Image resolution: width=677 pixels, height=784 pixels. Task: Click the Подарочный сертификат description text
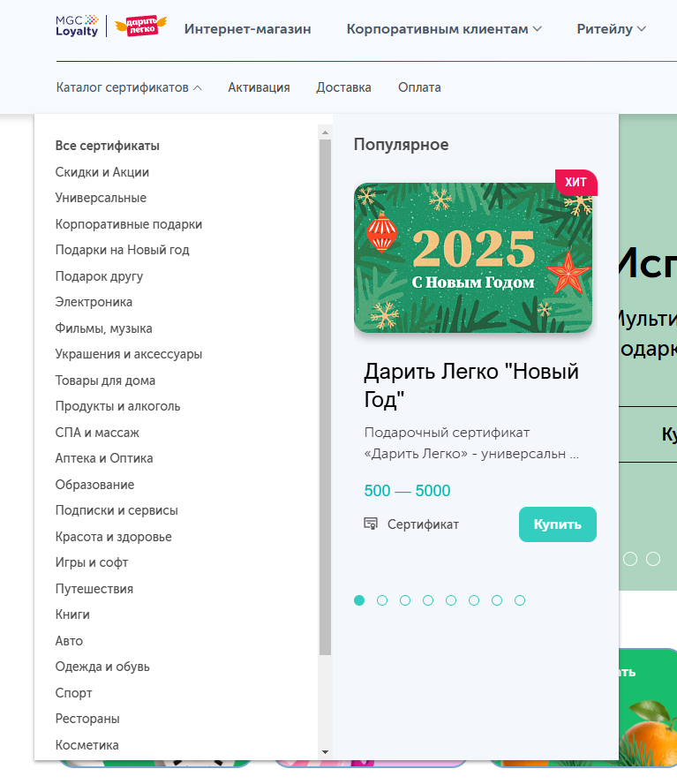click(471, 443)
